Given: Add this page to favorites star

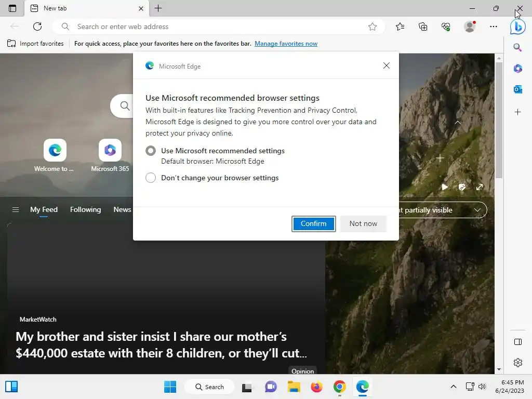Looking at the screenshot, I should pos(373,26).
